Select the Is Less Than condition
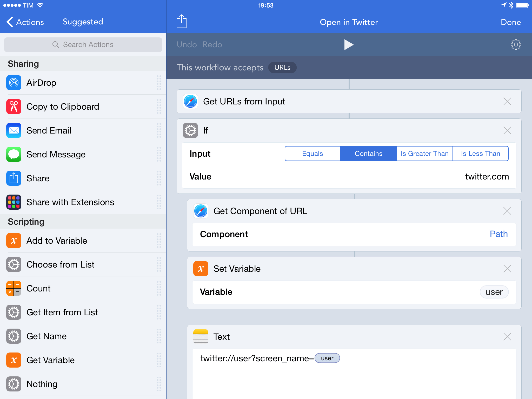Screen dimensions: 532x399 pos(481,154)
